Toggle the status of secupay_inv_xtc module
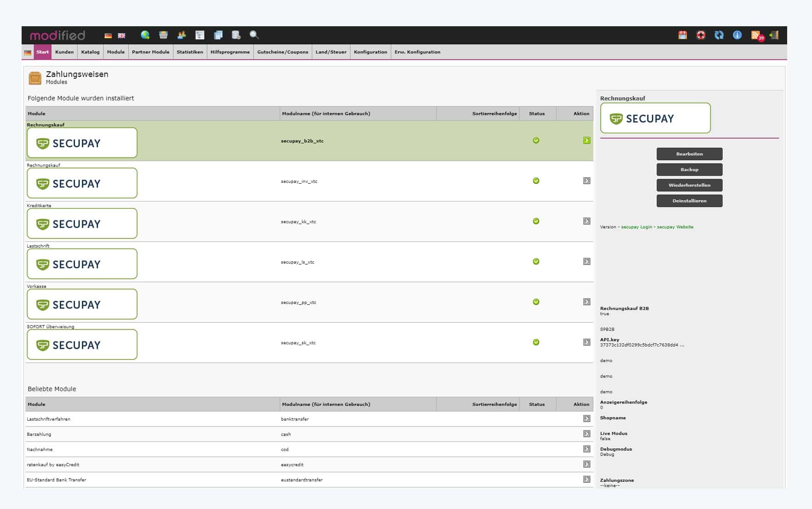812x509 pixels. [536, 181]
